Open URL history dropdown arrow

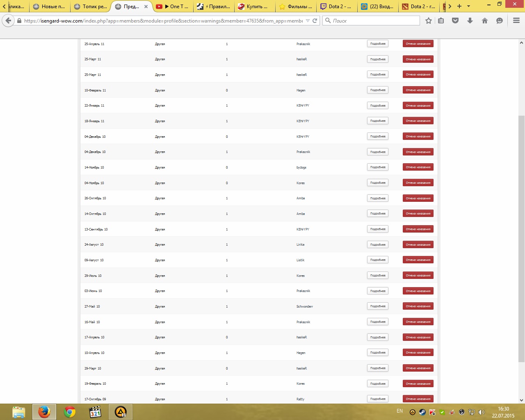tap(308, 21)
